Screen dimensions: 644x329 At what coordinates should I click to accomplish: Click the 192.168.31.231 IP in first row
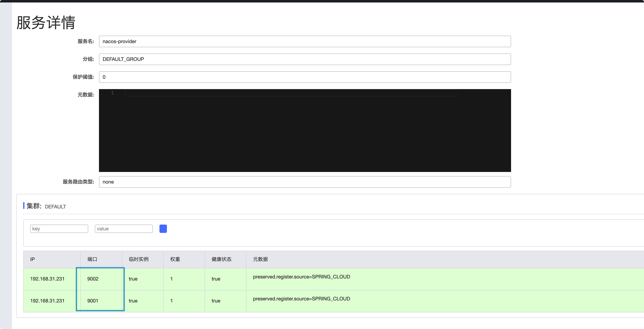click(x=47, y=279)
